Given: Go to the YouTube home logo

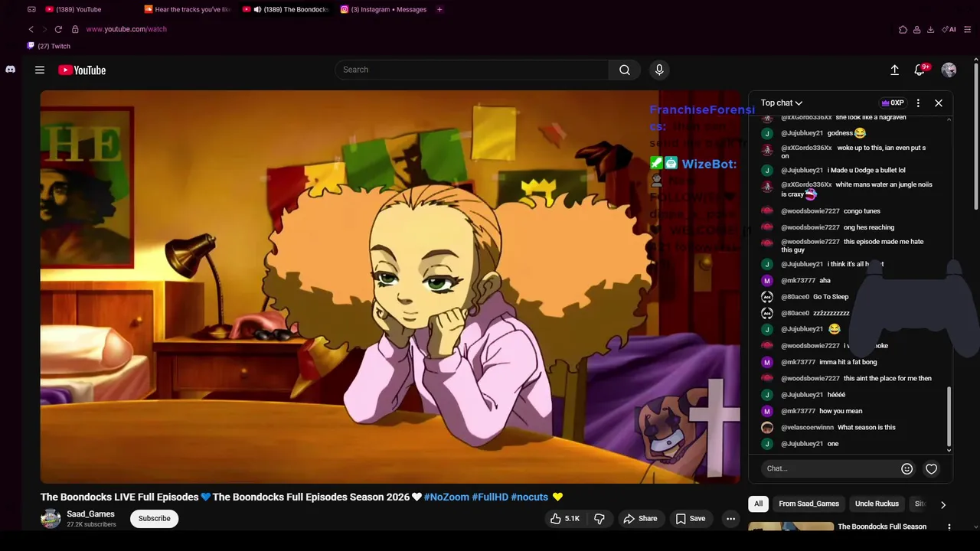Looking at the screenshot, I should coord(82,70).
